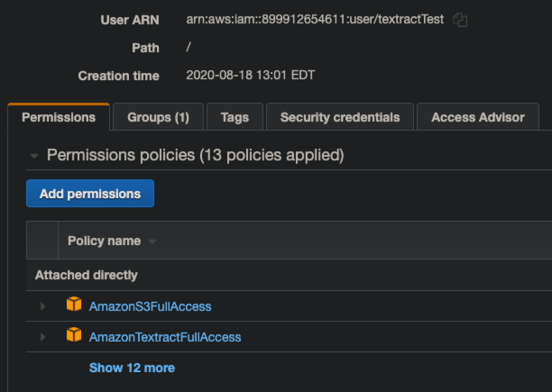Sort by Policy name column arrow
This screenshot has height=392, width=552.
click(152, 242)
